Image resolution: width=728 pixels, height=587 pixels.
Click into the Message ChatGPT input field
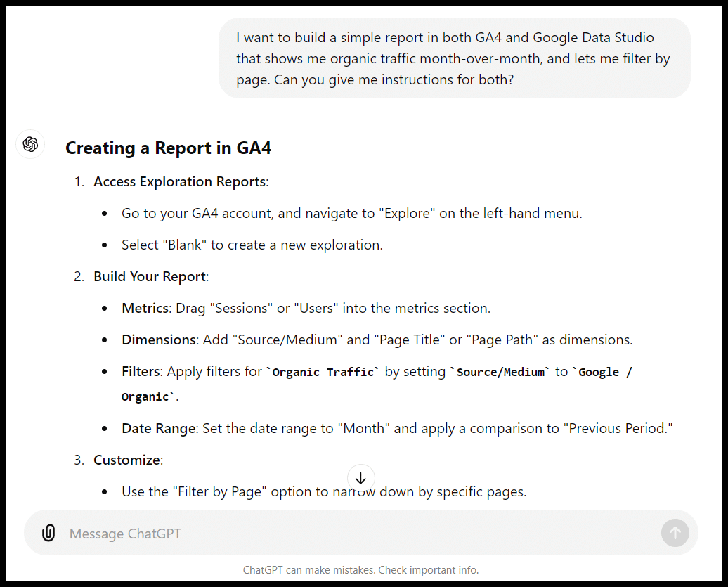point(360,533)
